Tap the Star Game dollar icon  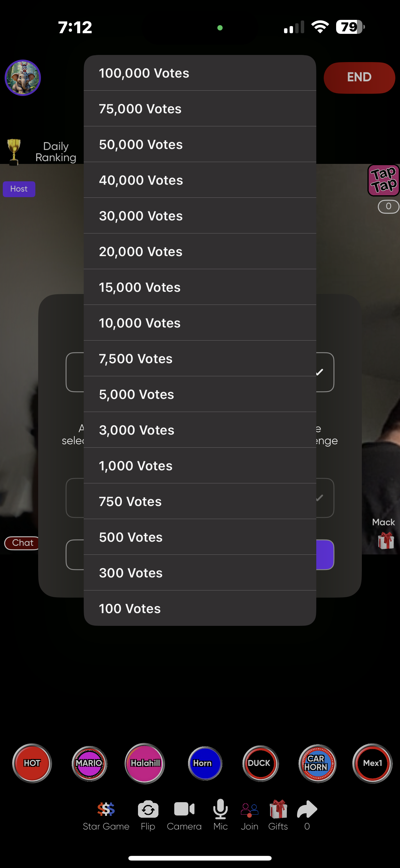pos(106,809)
